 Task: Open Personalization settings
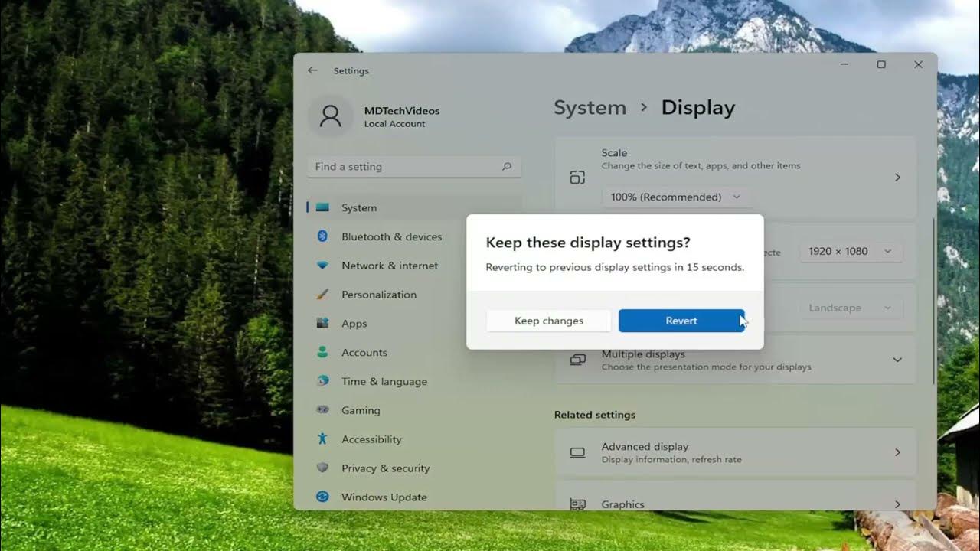tap(414, 295)
